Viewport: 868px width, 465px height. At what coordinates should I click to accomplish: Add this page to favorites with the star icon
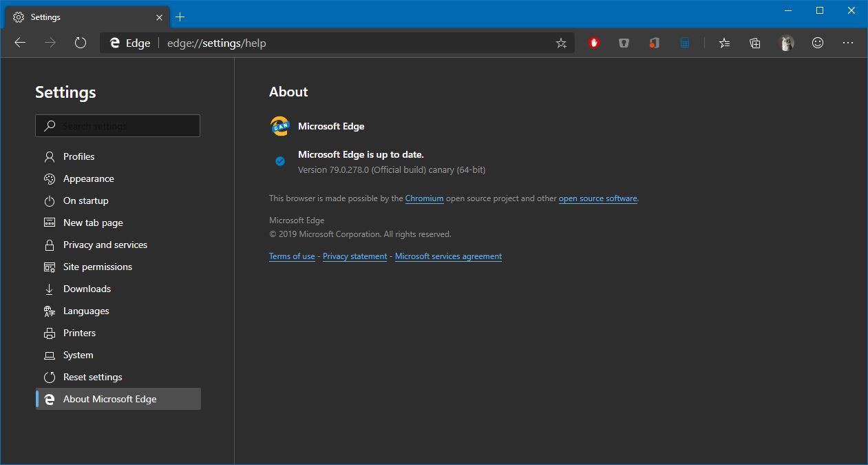[x=561, y=43]
